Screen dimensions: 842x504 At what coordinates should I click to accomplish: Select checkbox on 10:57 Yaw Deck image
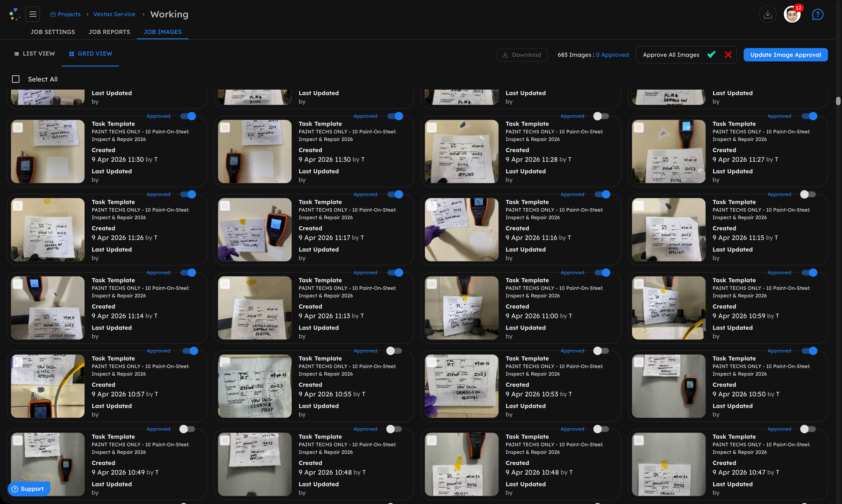tap(18, 362)
